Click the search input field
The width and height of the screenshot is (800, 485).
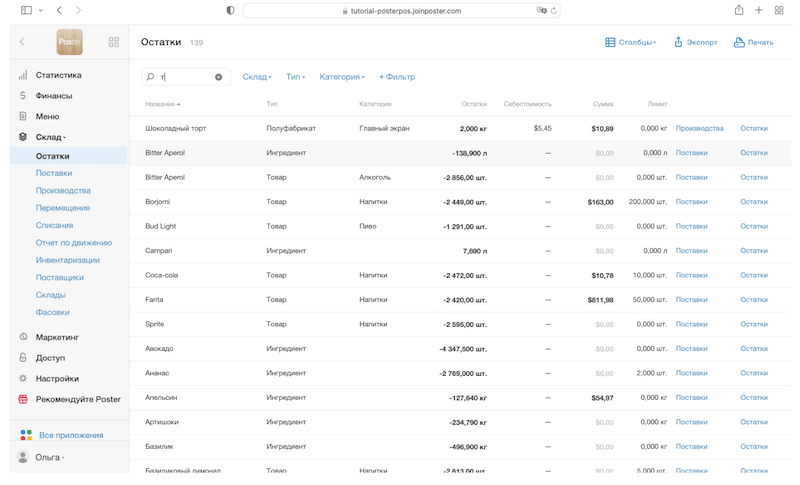[185, 77]
